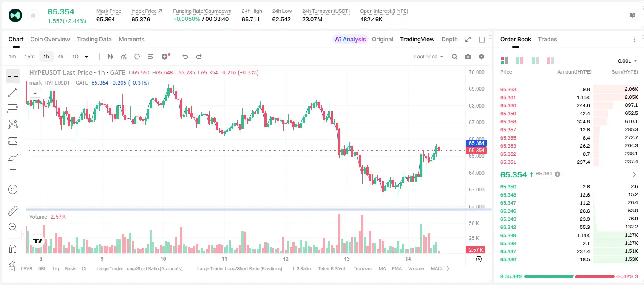Screen dimensions: 644x285
Task: Switch to the Trades tab
Action: (548, 39)
